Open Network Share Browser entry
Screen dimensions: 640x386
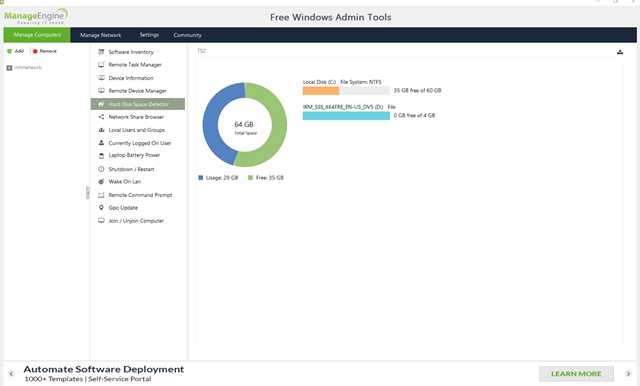click(x=136, y=117)
